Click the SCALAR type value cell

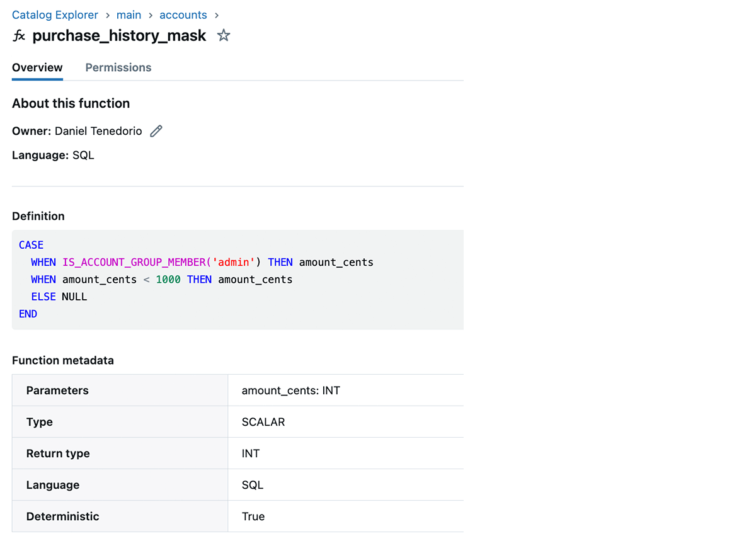[263, 422]
